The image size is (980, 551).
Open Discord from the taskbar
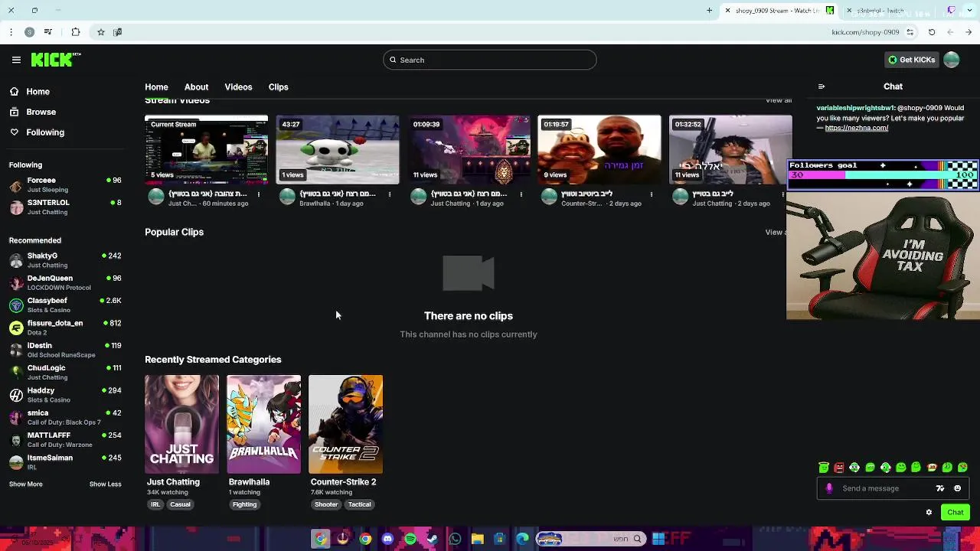point(387,539)
